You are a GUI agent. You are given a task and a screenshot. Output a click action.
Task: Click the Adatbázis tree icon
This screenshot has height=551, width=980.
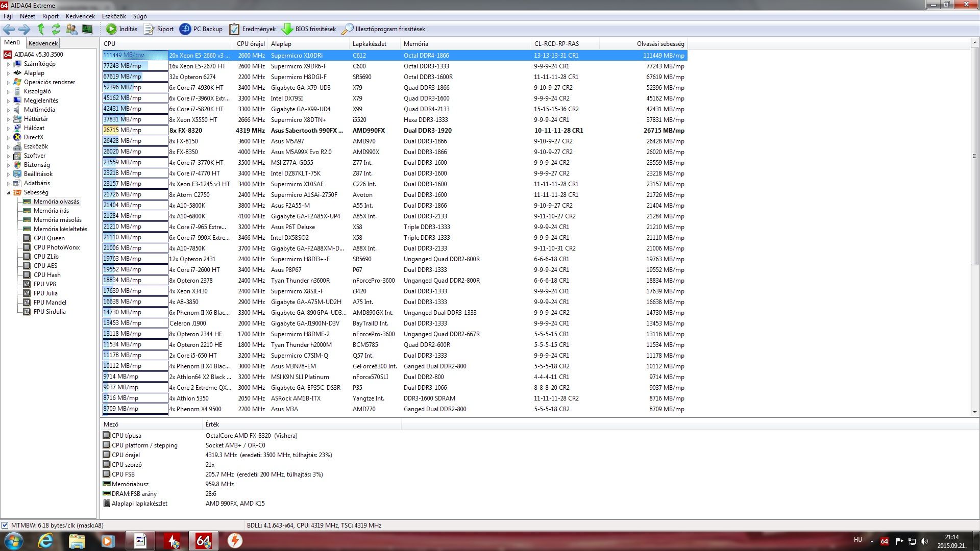point(17,183)
